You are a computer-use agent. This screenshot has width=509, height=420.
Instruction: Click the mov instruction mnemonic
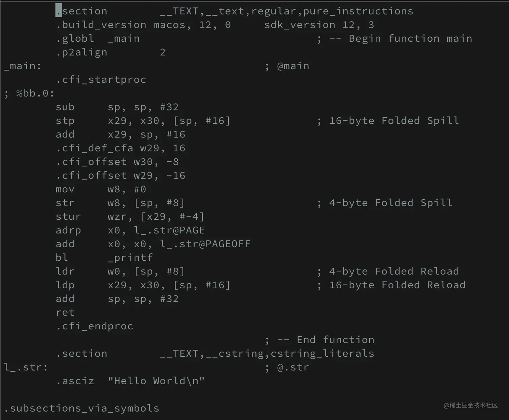click(65, 189)
